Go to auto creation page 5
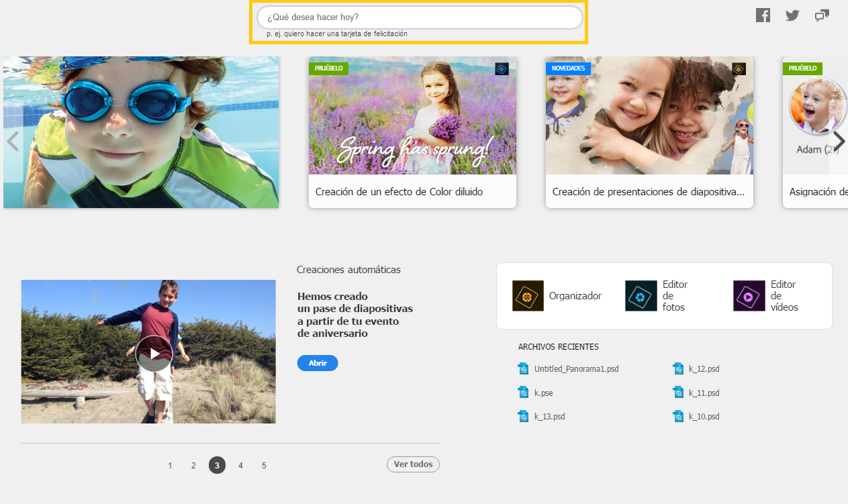The image size is (848, 504). pyautogui.click(x=264, y=465)
